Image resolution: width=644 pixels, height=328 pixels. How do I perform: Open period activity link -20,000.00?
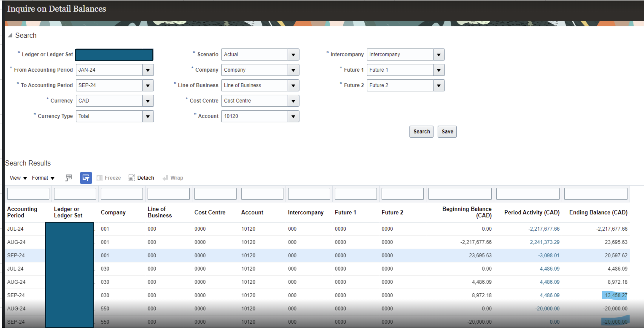pyautogui.click(x=547, y=309)
